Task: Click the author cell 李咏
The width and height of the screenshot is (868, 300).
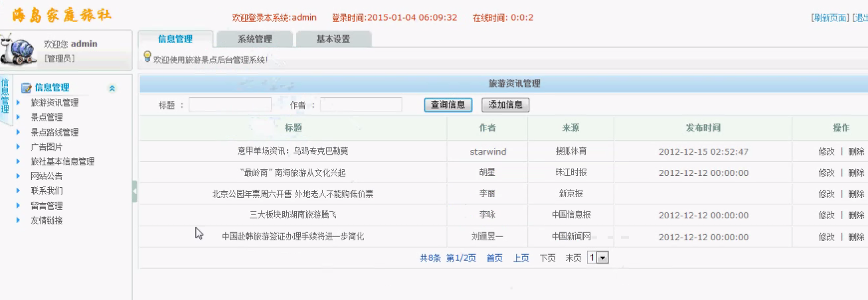Action: [x=487, y=215]
